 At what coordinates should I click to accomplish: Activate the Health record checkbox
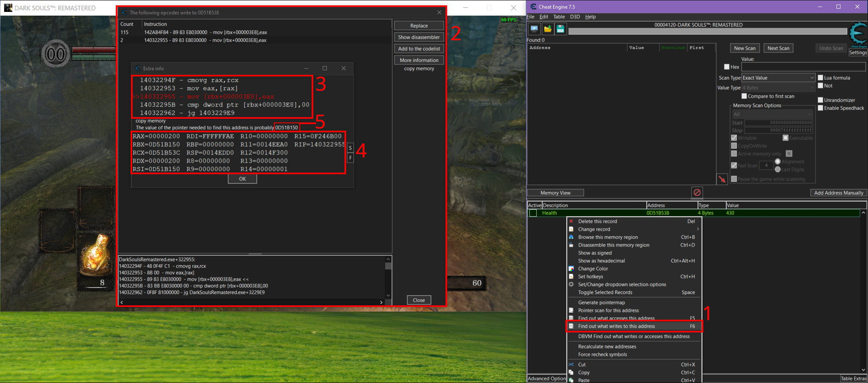click(x=533, y=213)
